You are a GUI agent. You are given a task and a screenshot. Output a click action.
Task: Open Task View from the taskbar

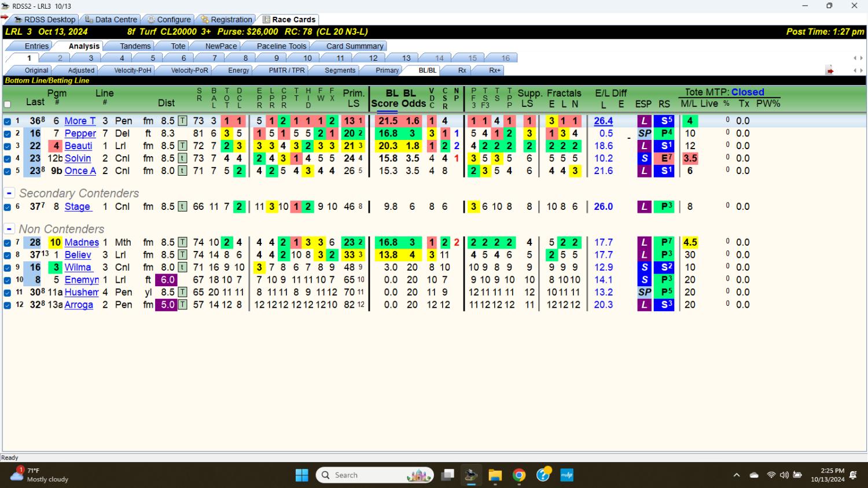click(x=447, y=475)
